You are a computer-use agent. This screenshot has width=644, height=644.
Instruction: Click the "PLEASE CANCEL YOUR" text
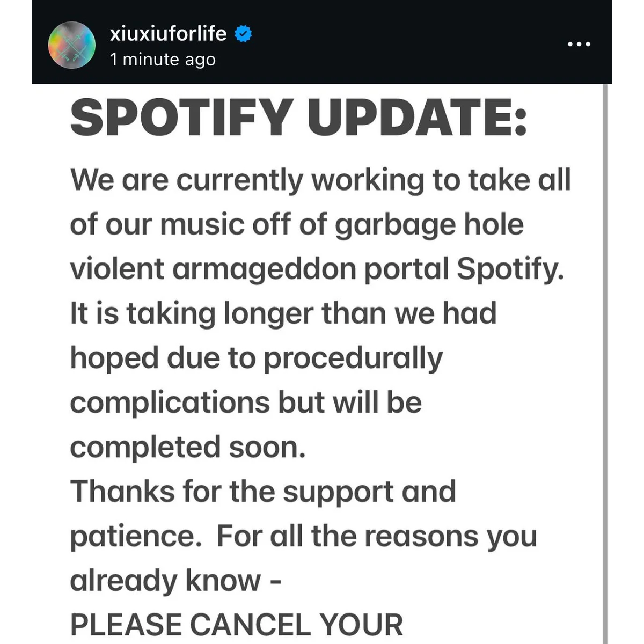coord(237,625)
